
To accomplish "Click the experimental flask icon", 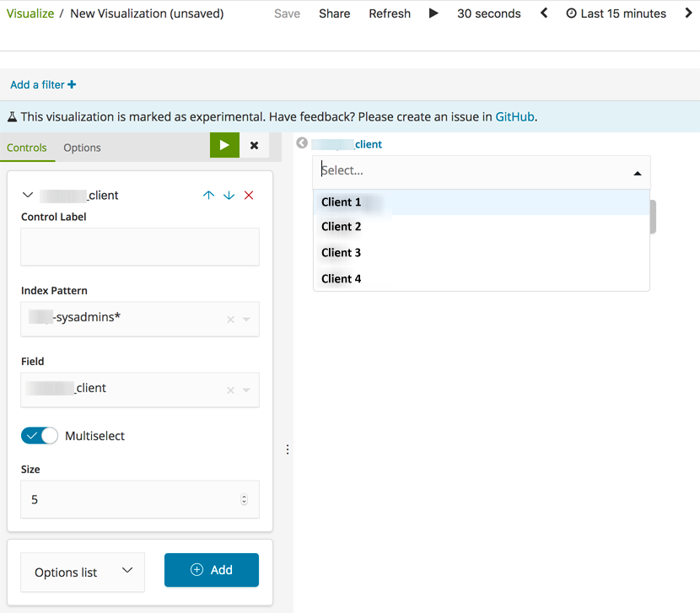I will (12, 117).
